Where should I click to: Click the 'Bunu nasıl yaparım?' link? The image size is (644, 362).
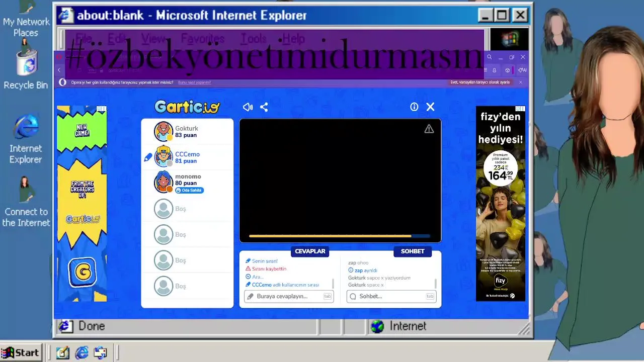tap(194, 82)
